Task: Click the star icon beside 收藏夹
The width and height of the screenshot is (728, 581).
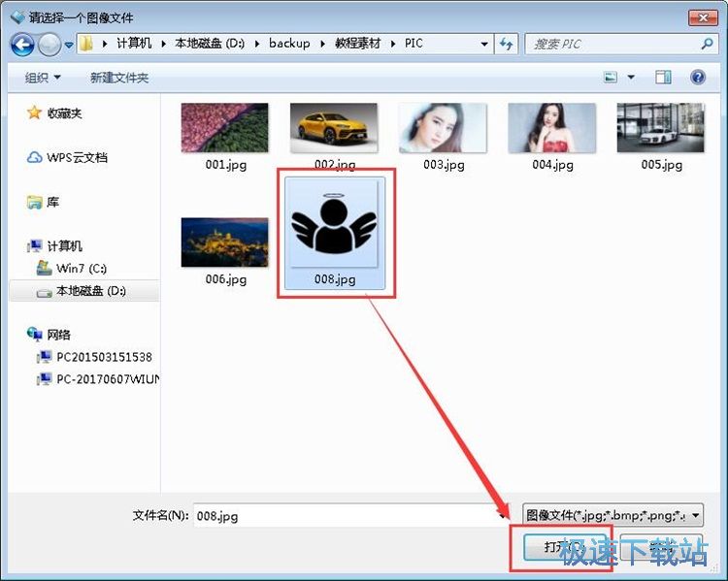Action: 34,113
